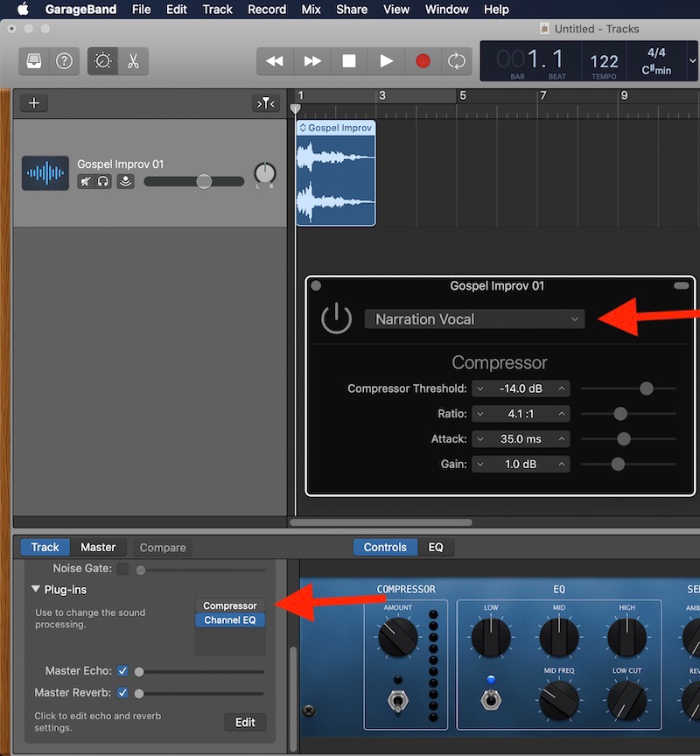Decrease Attack value with down chevron
The width and height of the screenshot is (700, 756).
click(480, 438)
